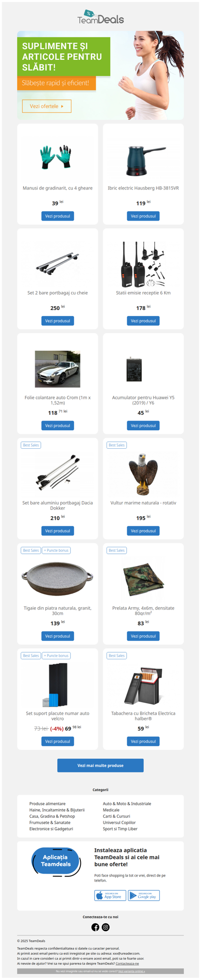Select the Electronice si Gadgeturi category
Image resolution: width=201 pixels, height=980 pixels.
[51, 829]
